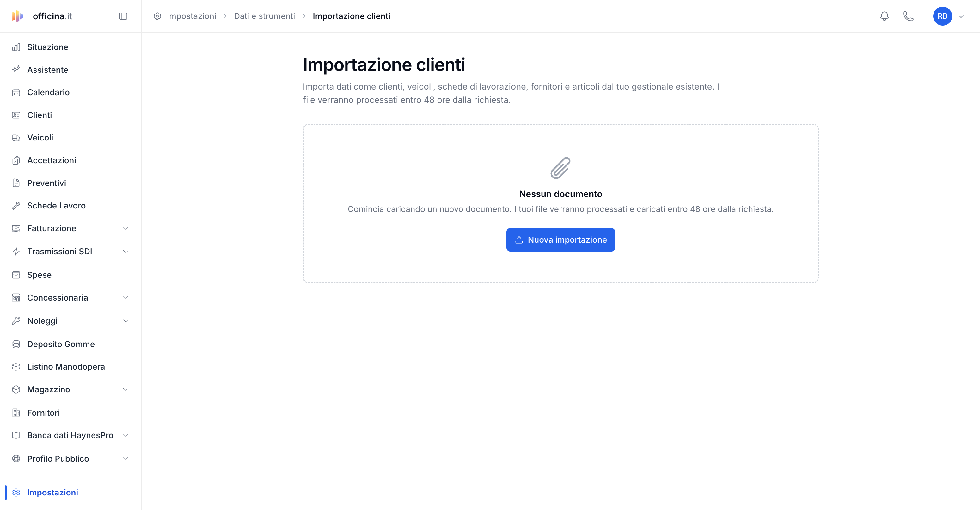Screen dimensions: 980x510
Task: Click the officina.it logo
Action: click(x=42, y=16)
